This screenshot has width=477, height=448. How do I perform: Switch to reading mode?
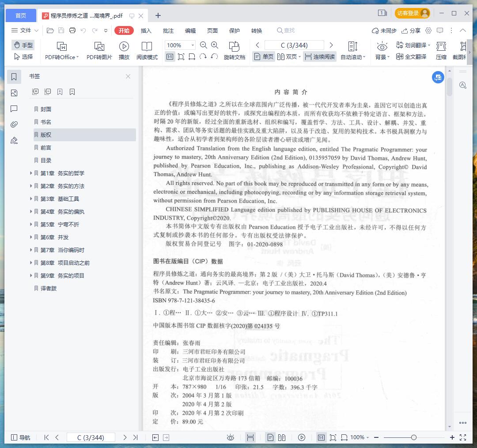147,50
